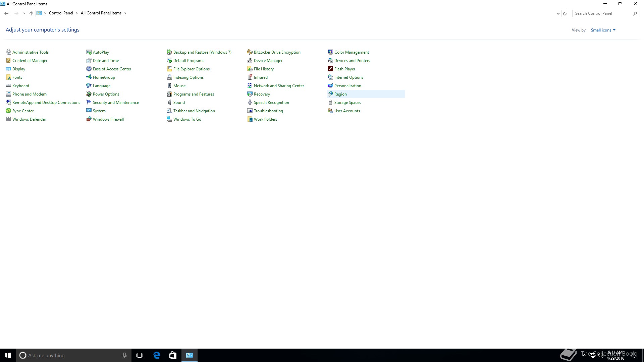Expand chevron after Control Panel breadcrumb
Screen dimensions: 644x362
[x=77, y=13]
